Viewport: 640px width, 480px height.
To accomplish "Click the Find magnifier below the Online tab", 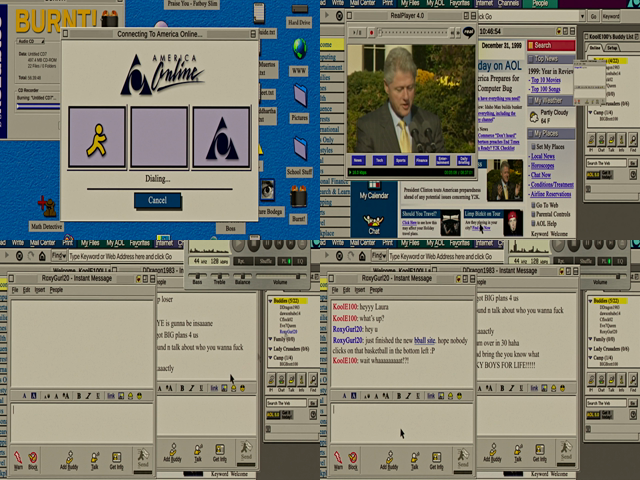I will click(x=633, y=140).
